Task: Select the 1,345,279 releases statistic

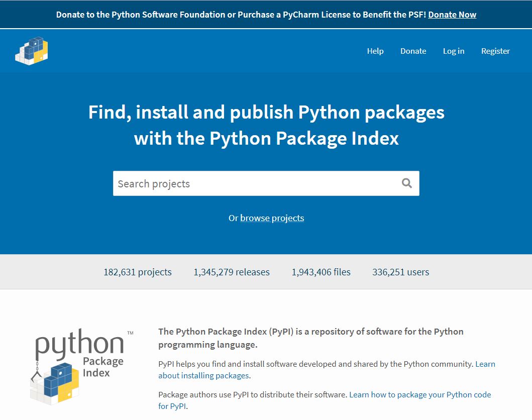Action: pos(232,272)
